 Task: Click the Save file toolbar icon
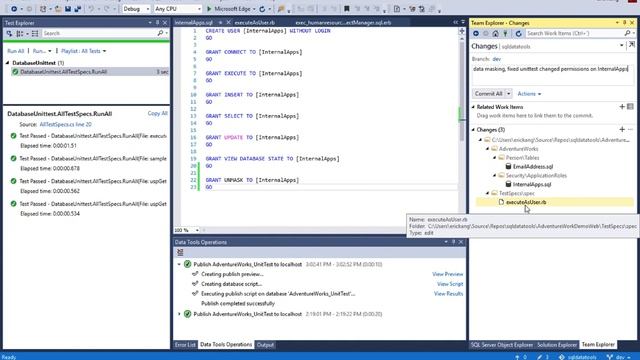pos(68,9)
